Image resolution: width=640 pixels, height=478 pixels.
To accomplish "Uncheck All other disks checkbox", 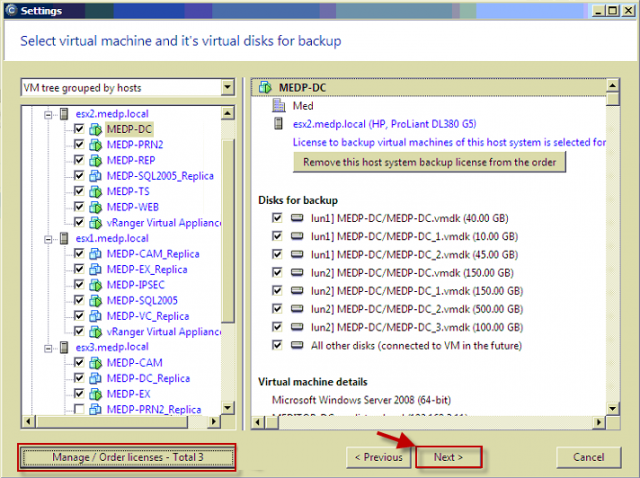I will [x=277, y=345].
